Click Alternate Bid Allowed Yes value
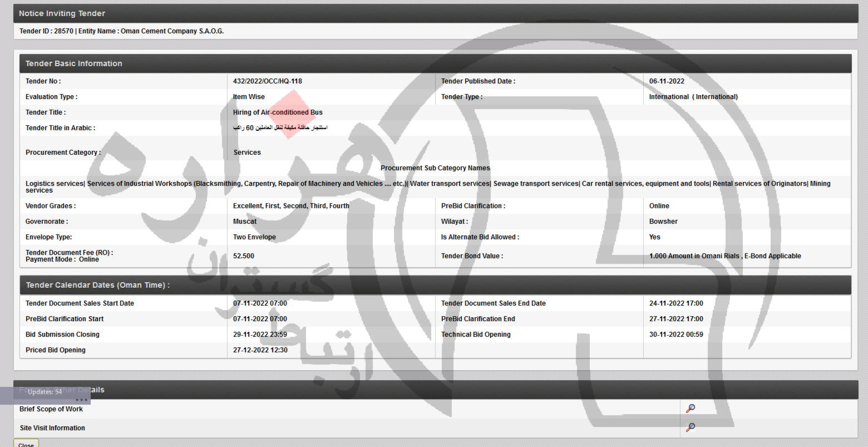This screenshot has height=447, width=868. [655, 237]
